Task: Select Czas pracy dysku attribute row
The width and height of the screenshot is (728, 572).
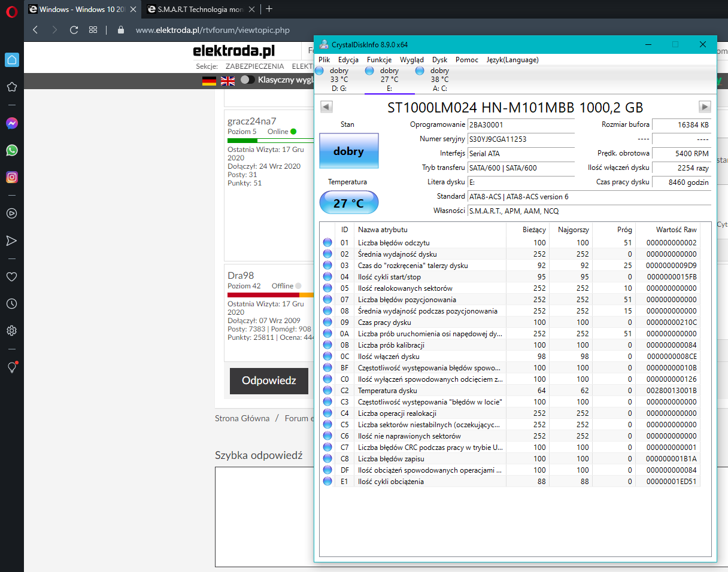Action: 510,322
